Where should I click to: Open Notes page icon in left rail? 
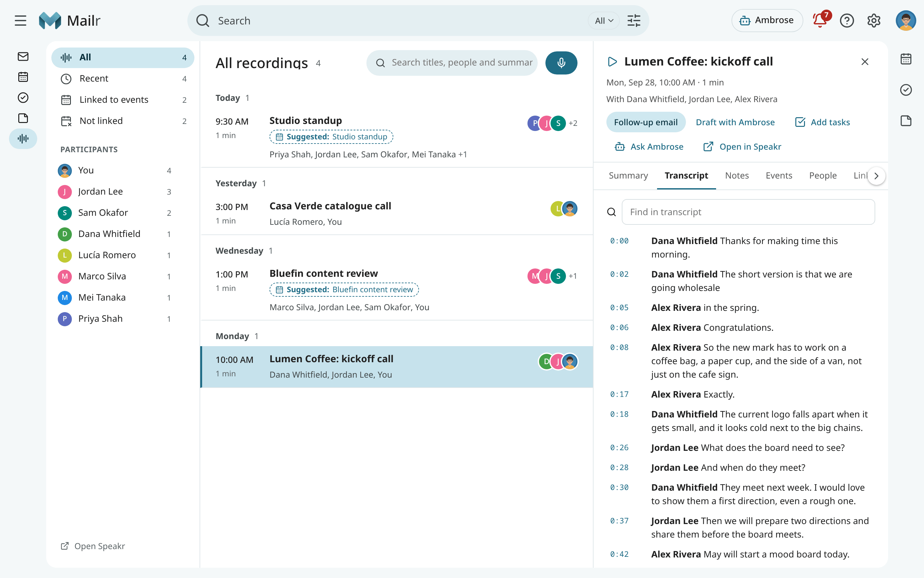pyautogui.click(x=23, y=118)
